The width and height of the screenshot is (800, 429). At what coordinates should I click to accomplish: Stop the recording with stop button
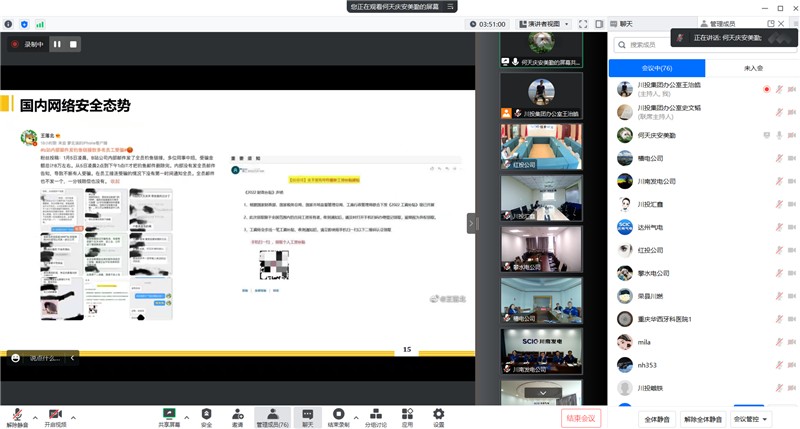73,44
